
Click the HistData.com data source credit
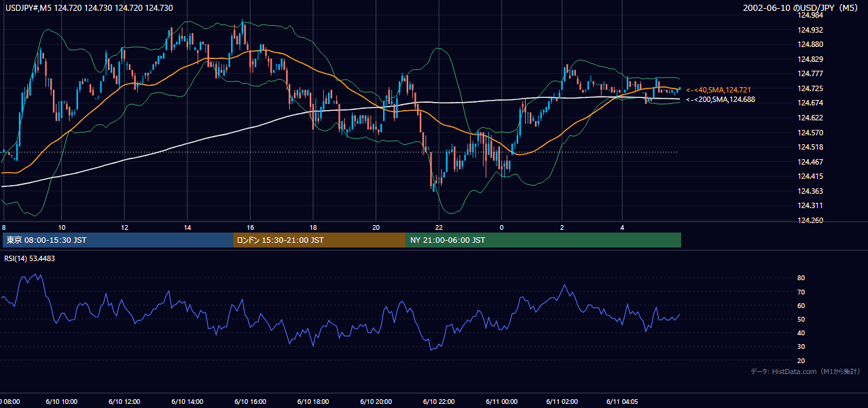click(805, 371)
